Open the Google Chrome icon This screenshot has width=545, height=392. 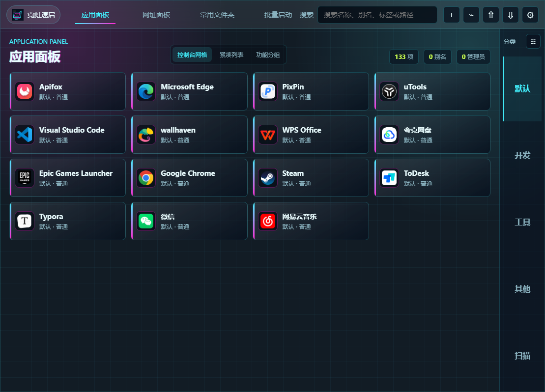pyautogui.click(x=146, y=178)
